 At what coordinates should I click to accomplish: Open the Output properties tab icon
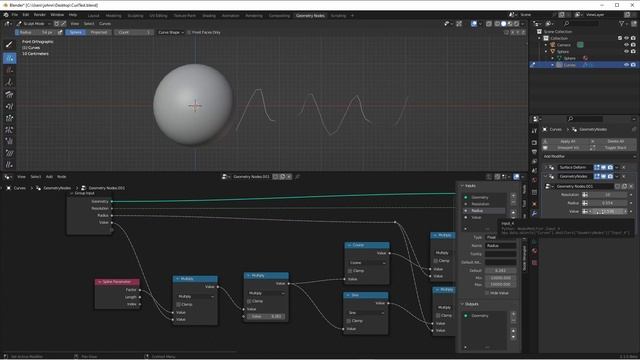coord(534,152)
